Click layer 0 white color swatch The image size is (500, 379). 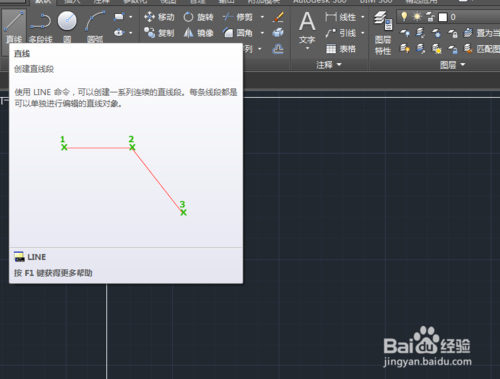(x=443, y=17)
